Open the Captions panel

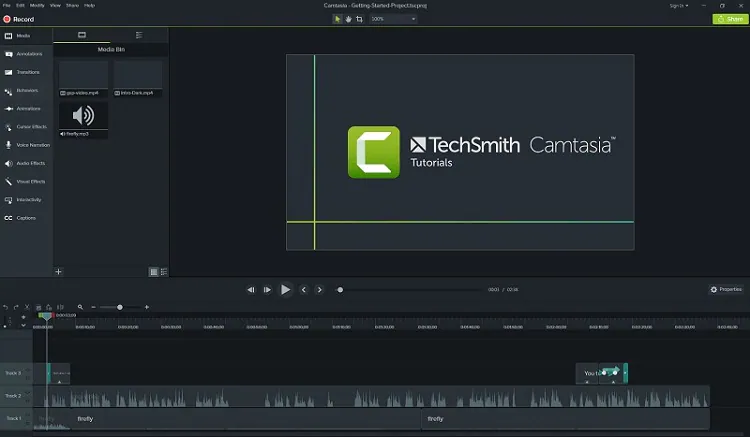coord(26,218)
